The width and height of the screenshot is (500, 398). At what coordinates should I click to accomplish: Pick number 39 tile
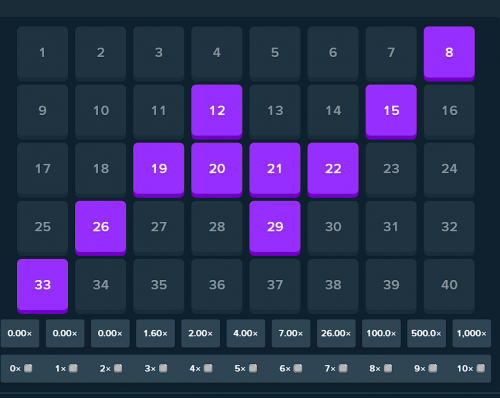click(x=391, y=286)
